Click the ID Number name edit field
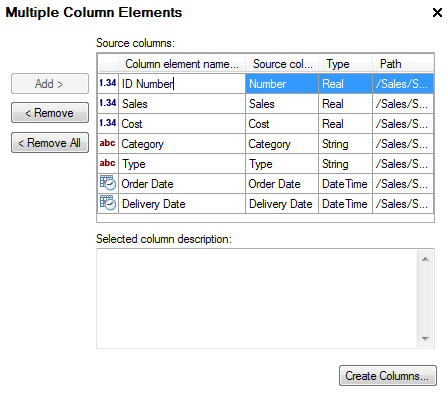This screenshot has width=447, height=395. (182, 84)
